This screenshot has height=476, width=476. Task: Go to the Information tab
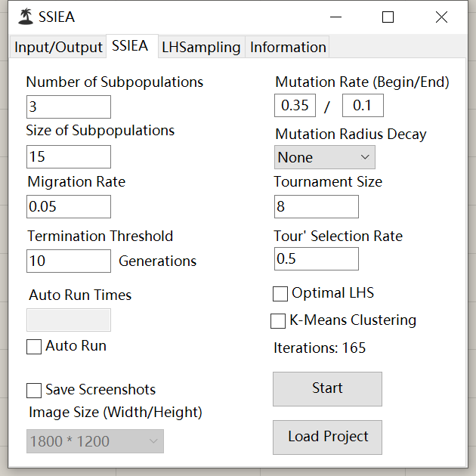click(287, 47)
